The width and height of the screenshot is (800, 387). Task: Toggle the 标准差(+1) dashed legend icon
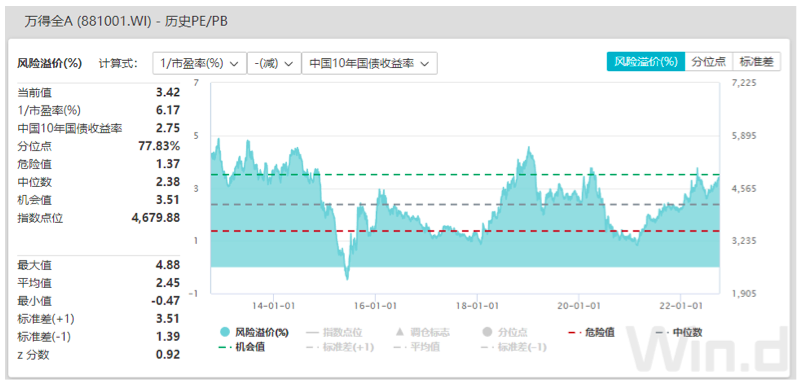(x=312, y=347)
